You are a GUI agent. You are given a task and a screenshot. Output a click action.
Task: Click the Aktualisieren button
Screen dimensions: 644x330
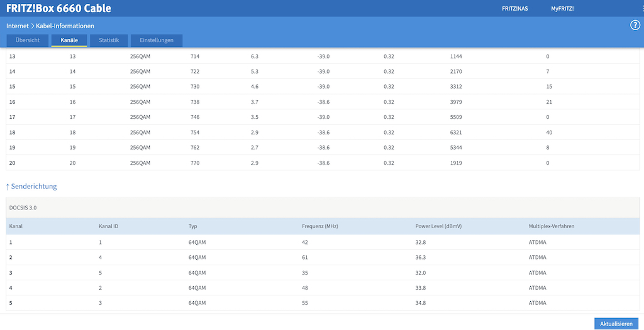(x=616, y=324)
